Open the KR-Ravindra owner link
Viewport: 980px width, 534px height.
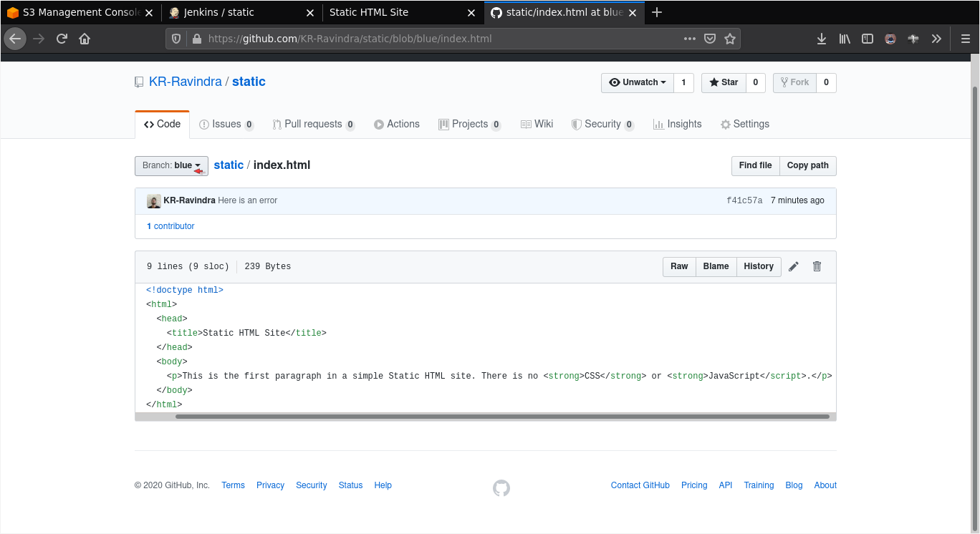point(186,82)
